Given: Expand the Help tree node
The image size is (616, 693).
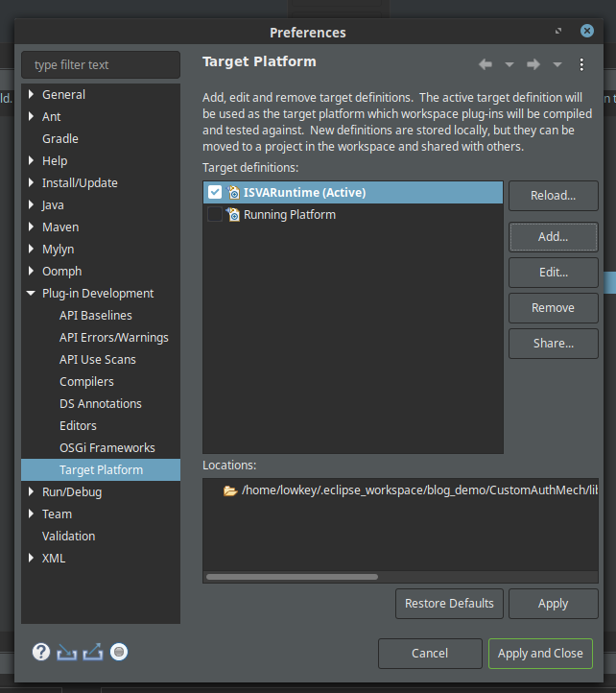Looking at the screenshot, I should tap(31, 160).
